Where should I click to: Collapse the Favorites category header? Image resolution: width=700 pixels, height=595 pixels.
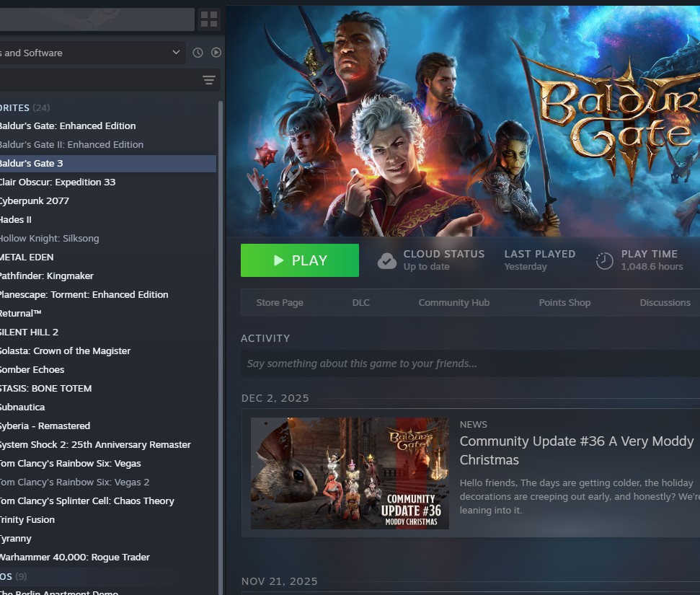pos(25,107)
